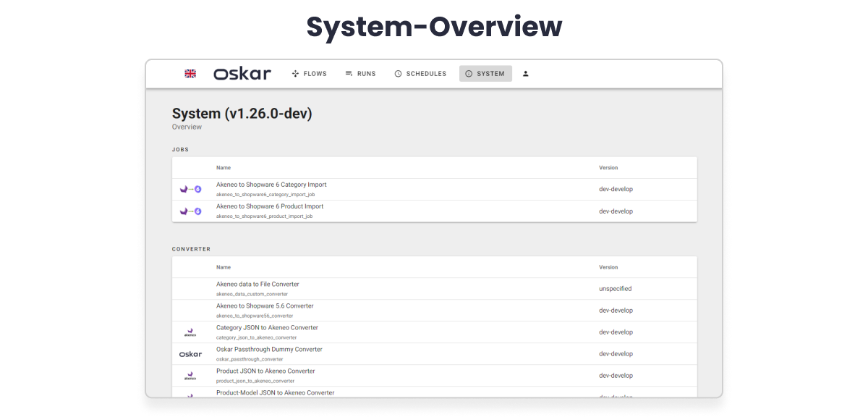
Task: Click the Jobs table Version column header
Action: pos(608,168)
